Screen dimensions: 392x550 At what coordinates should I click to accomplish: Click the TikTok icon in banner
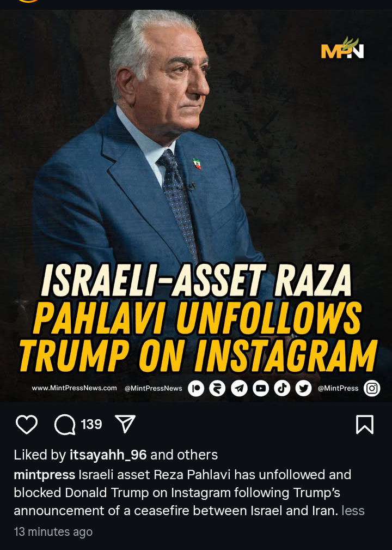pos(282,389)
